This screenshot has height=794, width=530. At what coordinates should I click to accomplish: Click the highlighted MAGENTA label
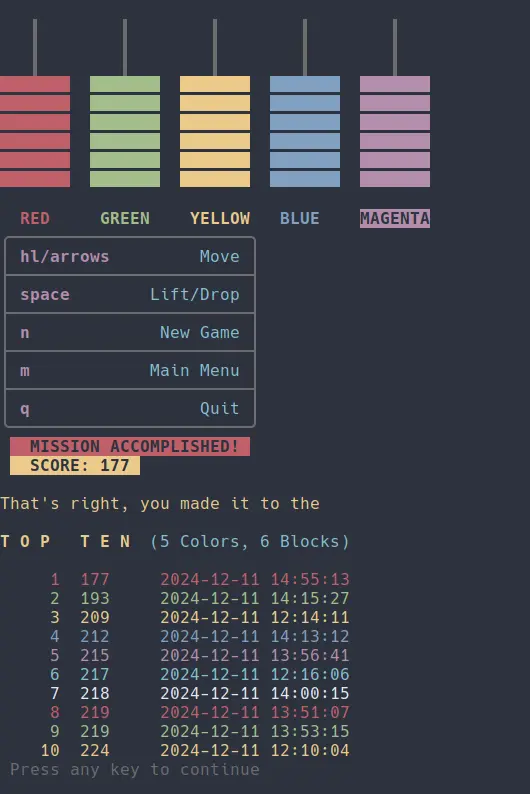(395, 218)
